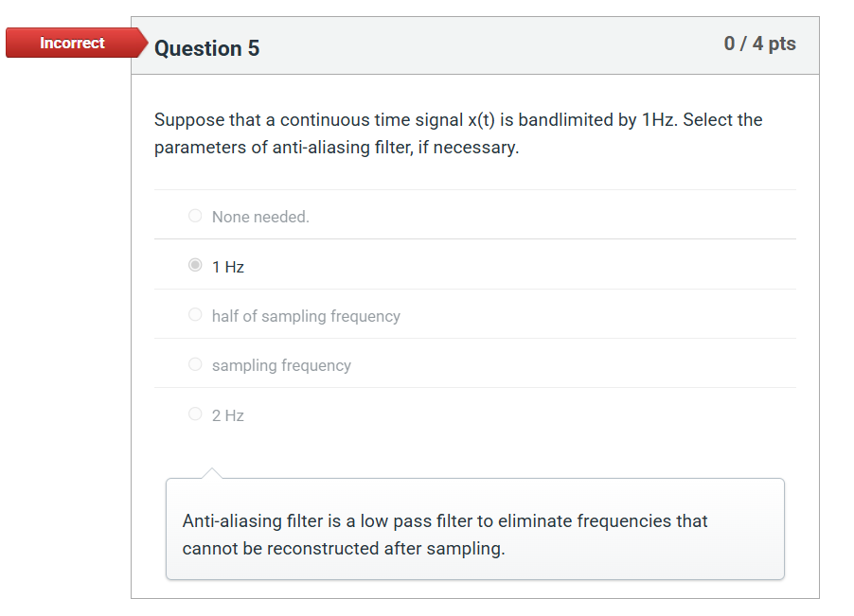Click the Question 5 header title
854x616 pixels.
[x=206, y=48]
